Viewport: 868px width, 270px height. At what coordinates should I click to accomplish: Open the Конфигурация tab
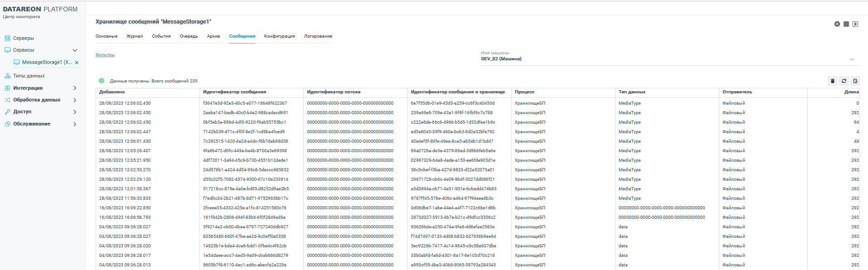coord(279,36)
